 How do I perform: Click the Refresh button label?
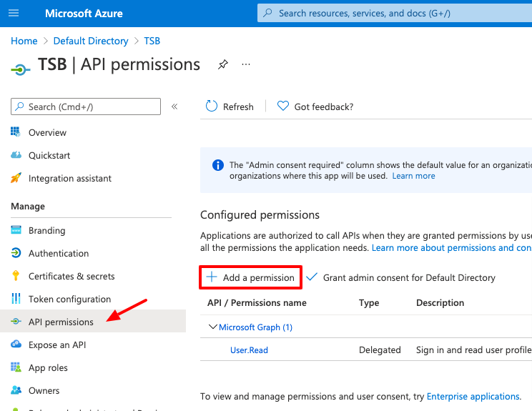238,107
